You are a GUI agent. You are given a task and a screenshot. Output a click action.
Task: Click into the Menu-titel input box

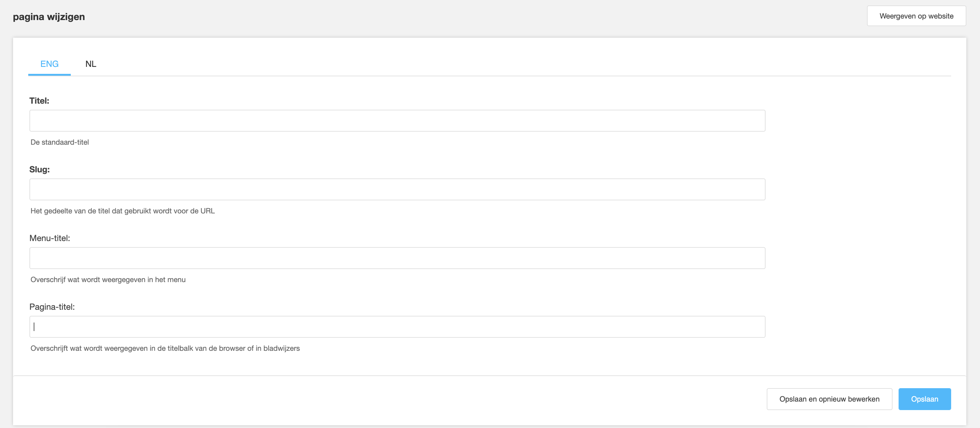click(397, 258)
